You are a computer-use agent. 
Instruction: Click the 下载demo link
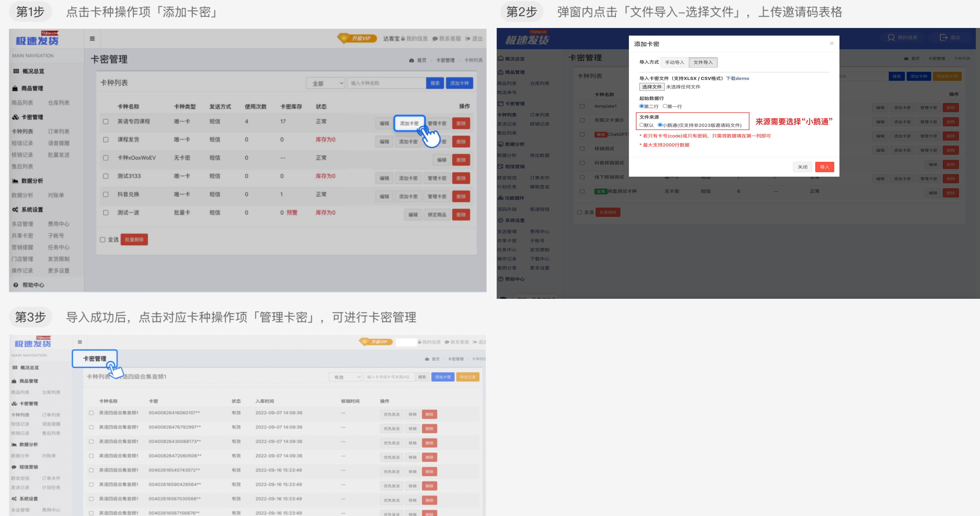[737, 78]
